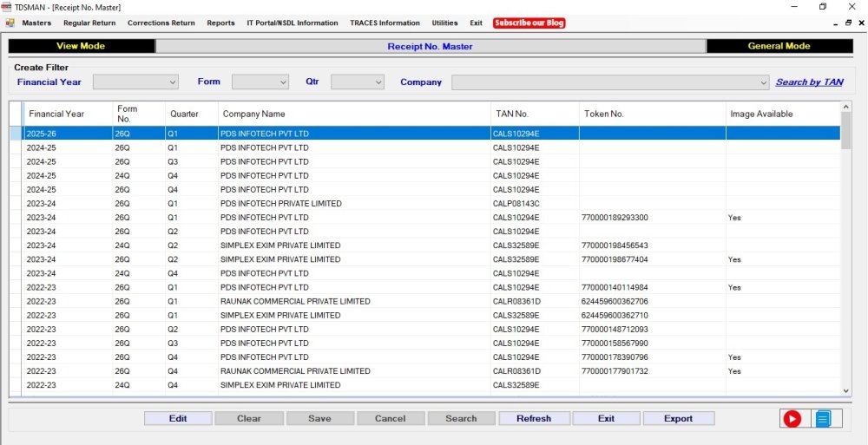This screenshot has width=868, height=445.
Task: Click token number 770000198677404
Action: (x=615, y=259)
